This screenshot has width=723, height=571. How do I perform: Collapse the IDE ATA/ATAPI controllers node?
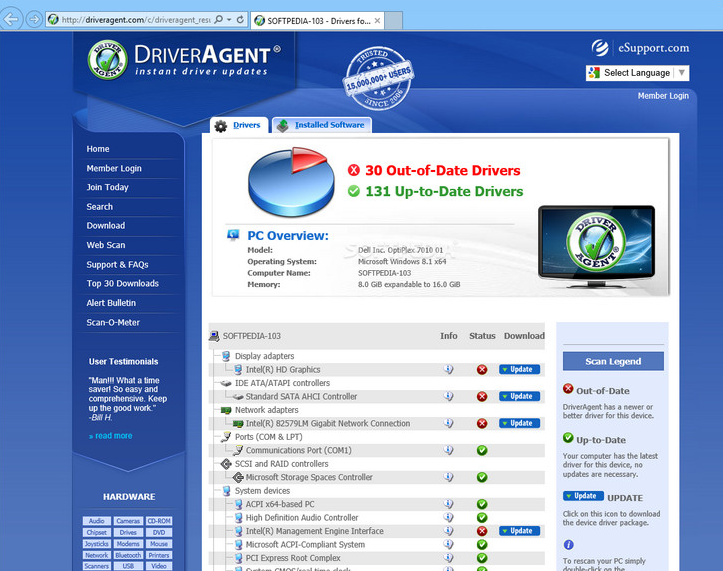(282, 383)
